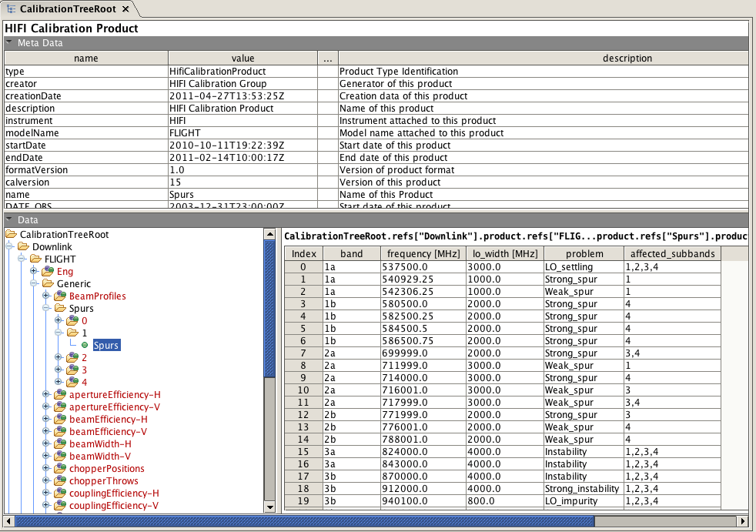
Task: Click the folder icon of Spurs version 3
Action: pyautogui.click(x=72, y=370)
